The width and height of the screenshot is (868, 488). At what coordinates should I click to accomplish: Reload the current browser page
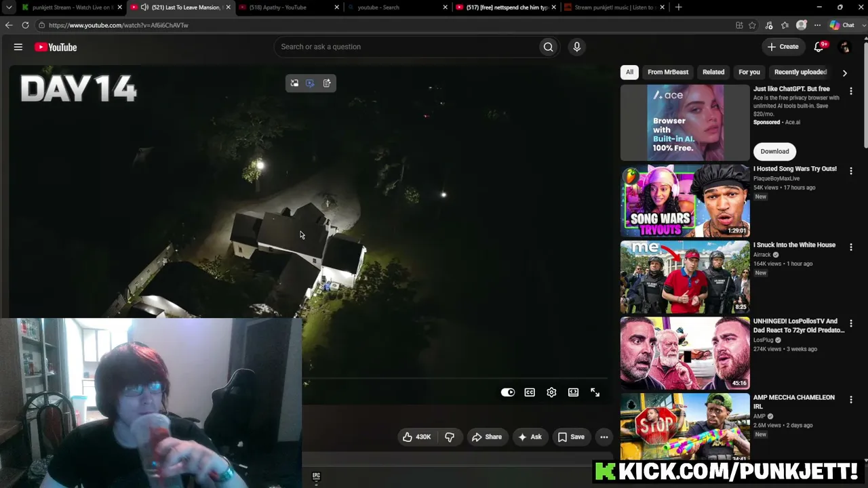(x=25, y=25)
